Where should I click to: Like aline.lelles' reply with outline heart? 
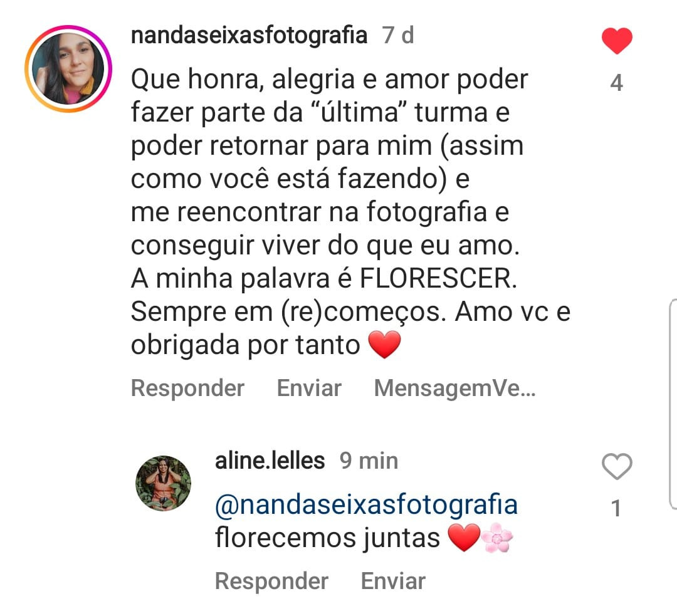click(x=617, y=467)
